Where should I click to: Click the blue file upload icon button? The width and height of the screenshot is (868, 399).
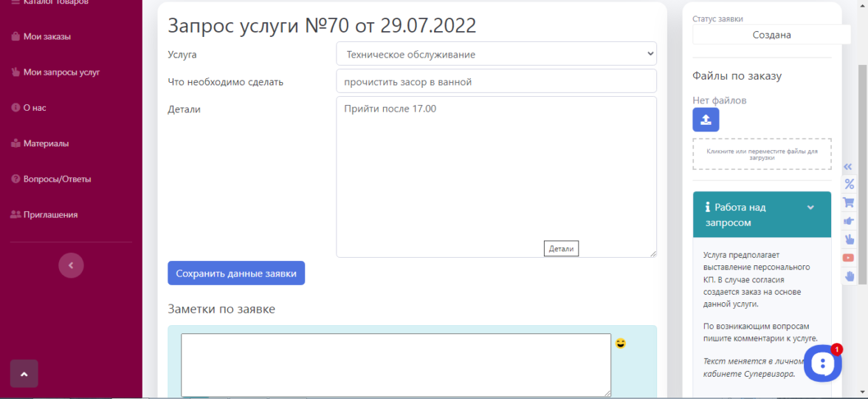(x=706, y=120)
